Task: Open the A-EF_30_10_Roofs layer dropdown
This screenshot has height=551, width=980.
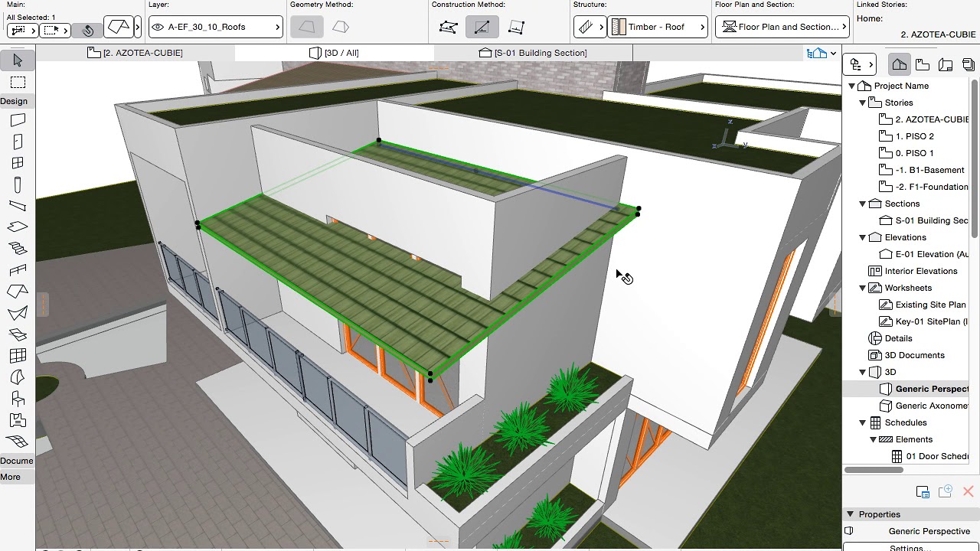Action: coord(217,27)
